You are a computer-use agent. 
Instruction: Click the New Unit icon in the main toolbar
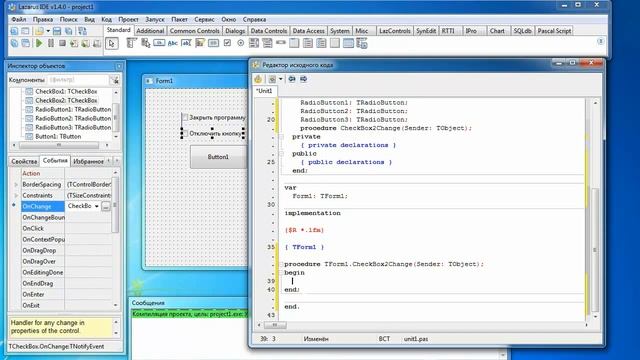point(14,31)
